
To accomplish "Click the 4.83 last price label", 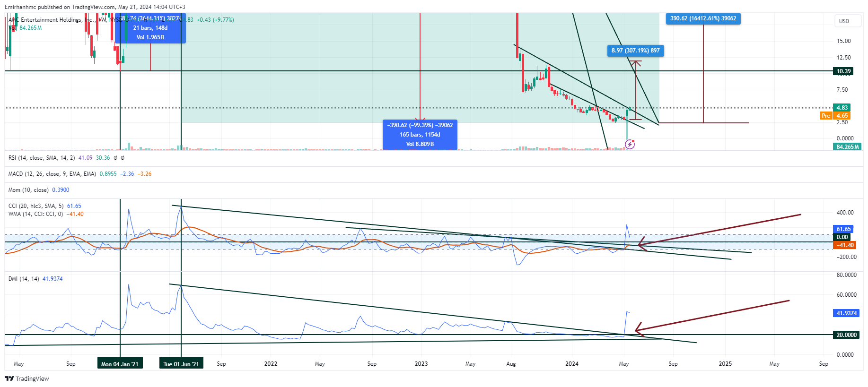I will click(x=842, y=108).
